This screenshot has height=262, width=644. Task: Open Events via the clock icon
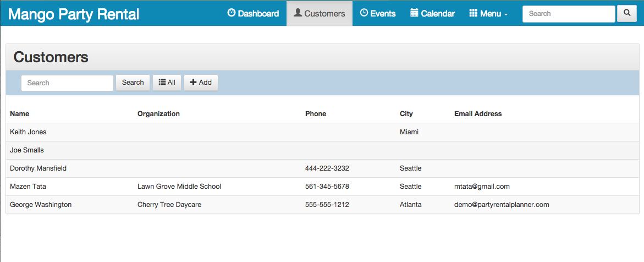tap(364, 13)
